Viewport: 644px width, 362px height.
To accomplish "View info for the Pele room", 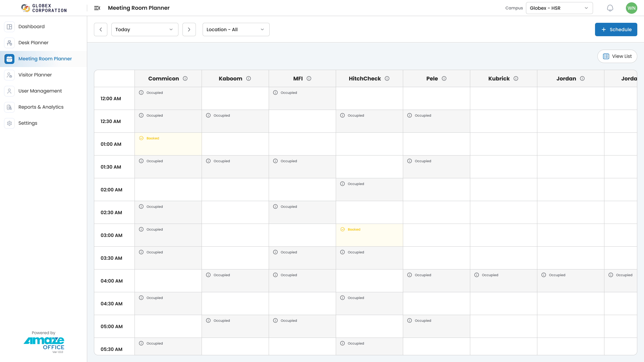I will 444,78.
